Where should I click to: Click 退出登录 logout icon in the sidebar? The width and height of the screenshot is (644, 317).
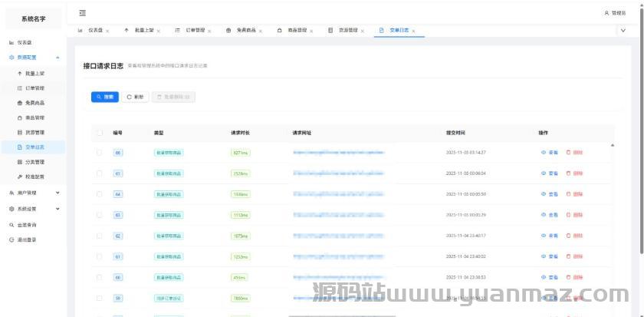(11, 239)
